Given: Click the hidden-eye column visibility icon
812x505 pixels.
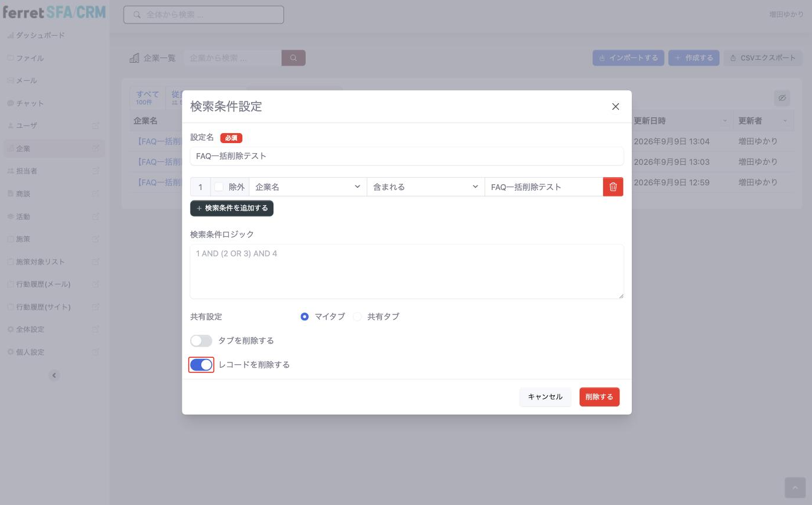Looking at the screenshot, I should pos(782,98).
